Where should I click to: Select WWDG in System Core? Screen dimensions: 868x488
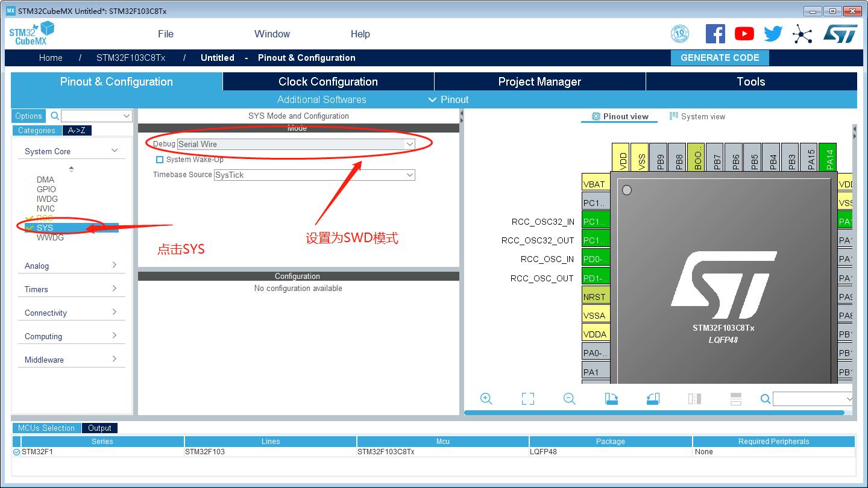point(50,237)
